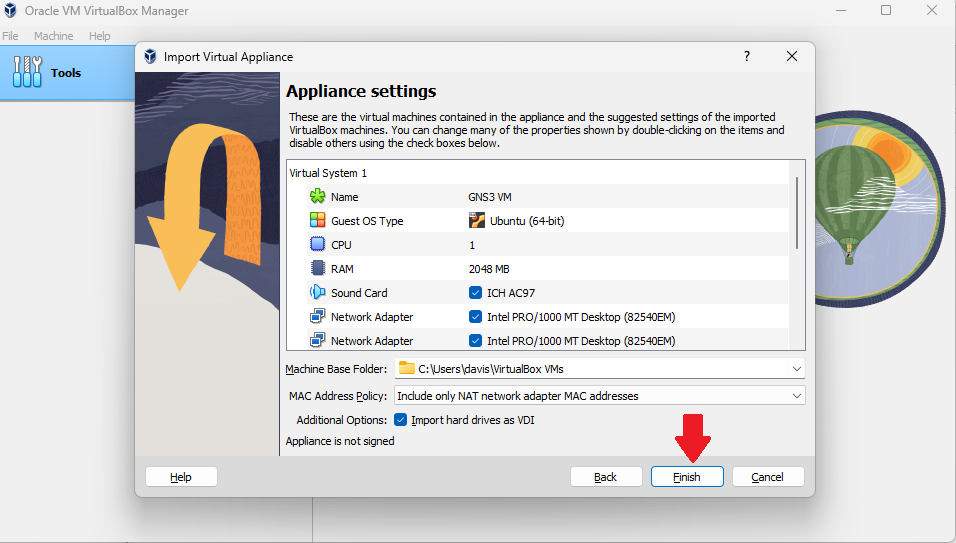Click the ICH AC97 text

(x=511, y=293)
